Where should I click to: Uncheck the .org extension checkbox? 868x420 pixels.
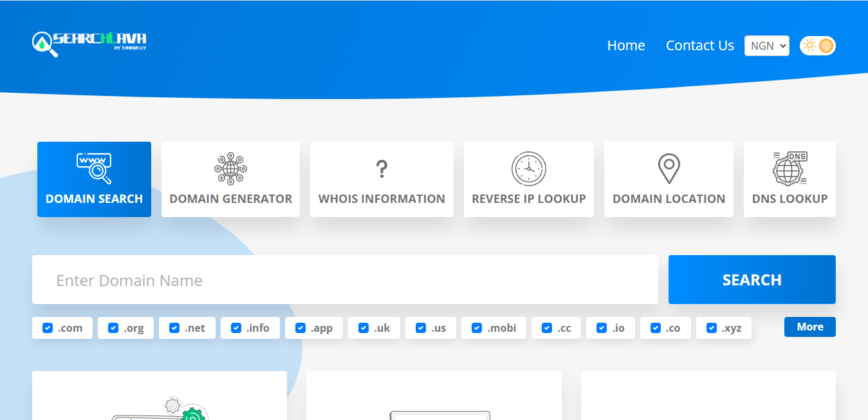pyautogui.click(x=113, y=328)
